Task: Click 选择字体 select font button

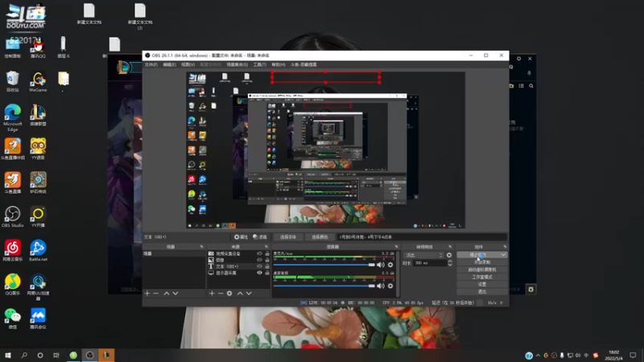Action: point(288,237)
